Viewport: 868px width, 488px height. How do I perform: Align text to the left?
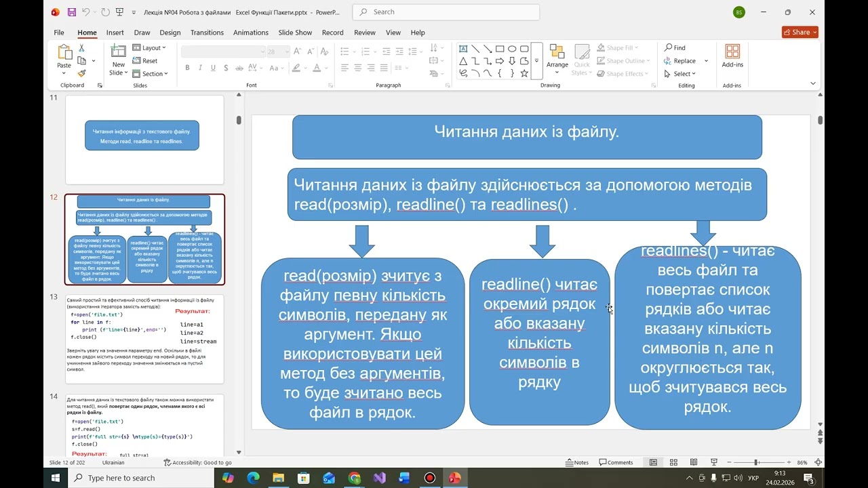click(344, 68)
